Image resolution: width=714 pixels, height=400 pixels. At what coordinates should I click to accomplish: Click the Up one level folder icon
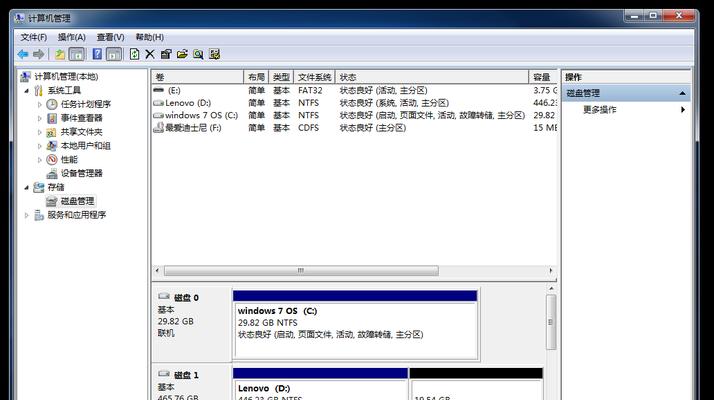(60, 55)
